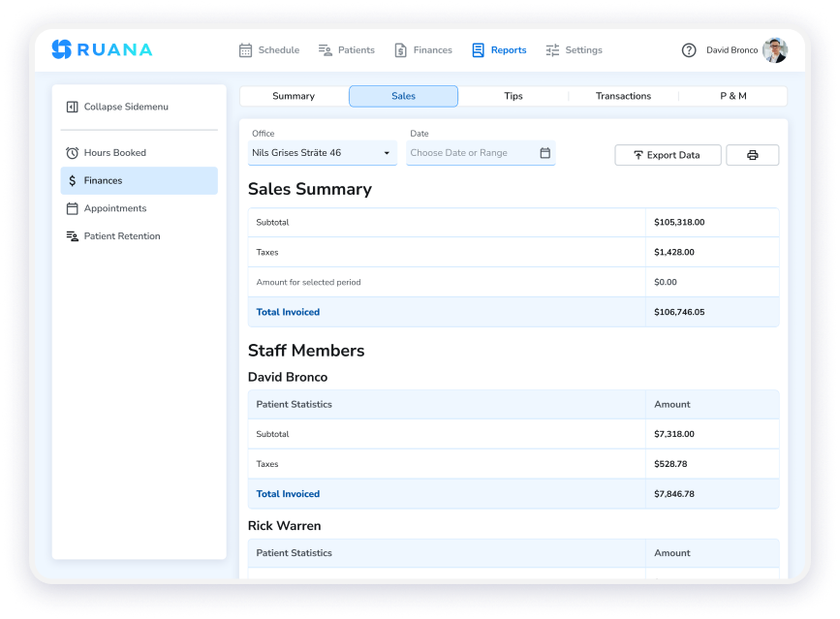Expand the Office dropdown arrow

tap(387, 153)
